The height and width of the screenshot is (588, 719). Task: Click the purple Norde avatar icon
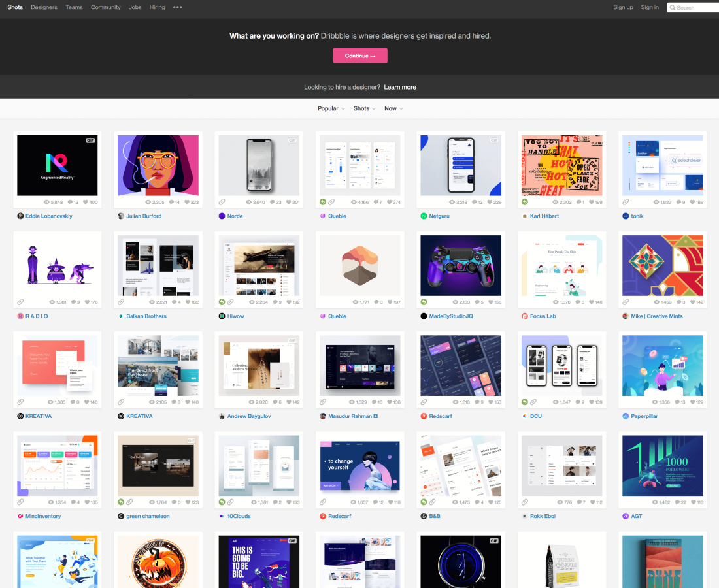[222, 216]
